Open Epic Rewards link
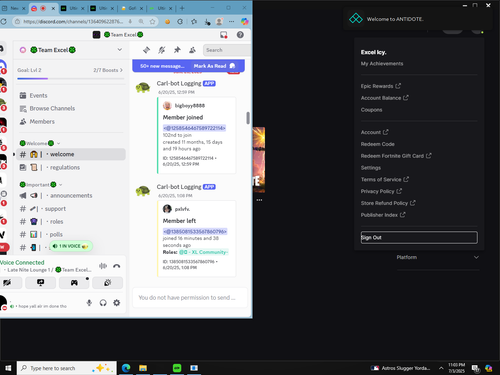500x375 pixels. coord(381,86)
